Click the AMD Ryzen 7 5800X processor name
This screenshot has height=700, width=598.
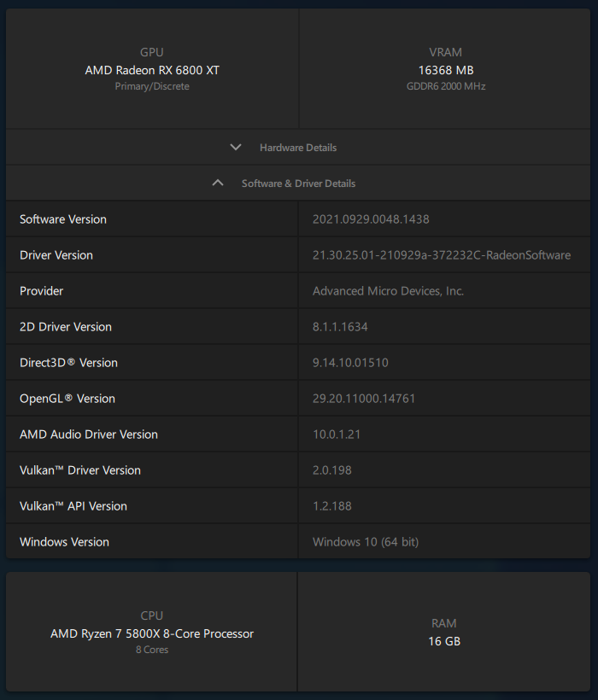[x=152, y=633]
